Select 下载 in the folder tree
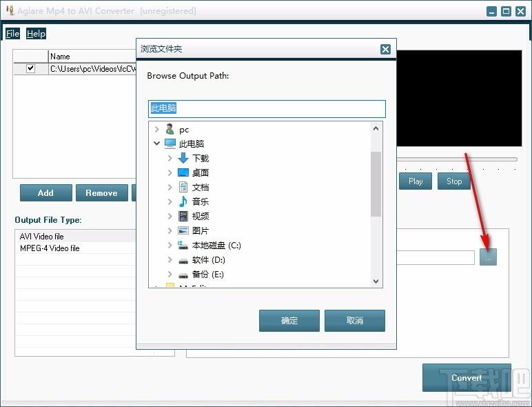The height and width of the screenshot is (407, 532). click(200, 158)
